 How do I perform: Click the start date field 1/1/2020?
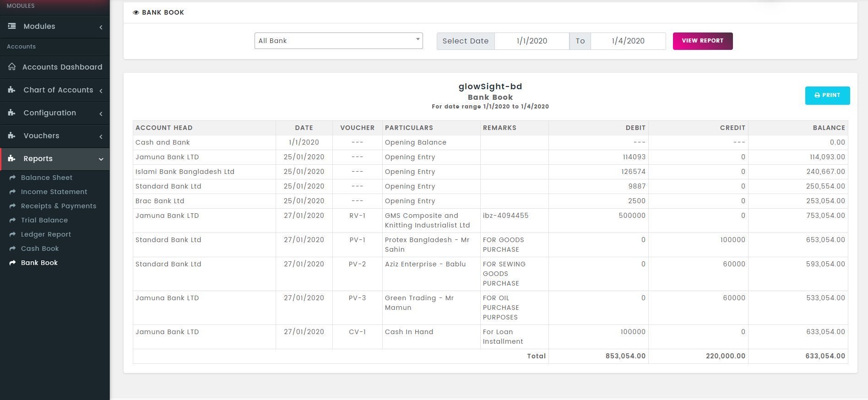[x=532, y=41]
